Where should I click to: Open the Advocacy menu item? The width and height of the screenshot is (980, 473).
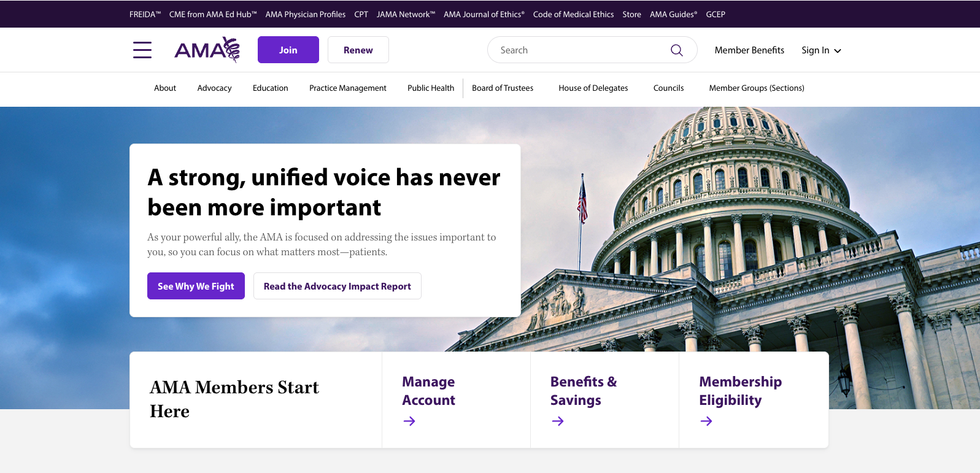click(x=214, y=88)
